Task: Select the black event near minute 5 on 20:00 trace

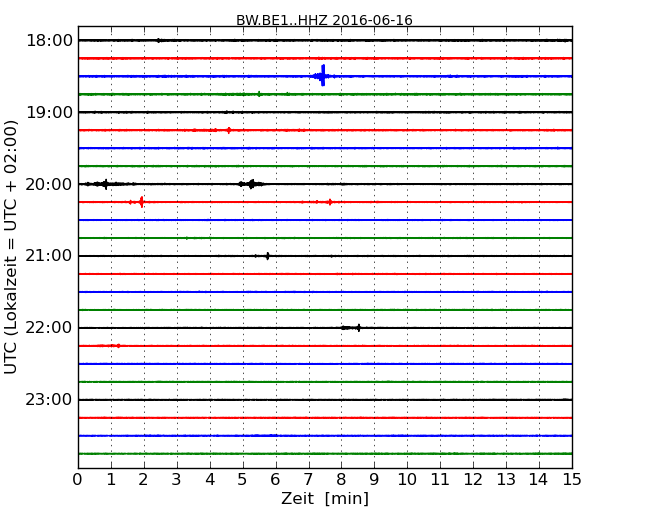Action: pos(251,184)
